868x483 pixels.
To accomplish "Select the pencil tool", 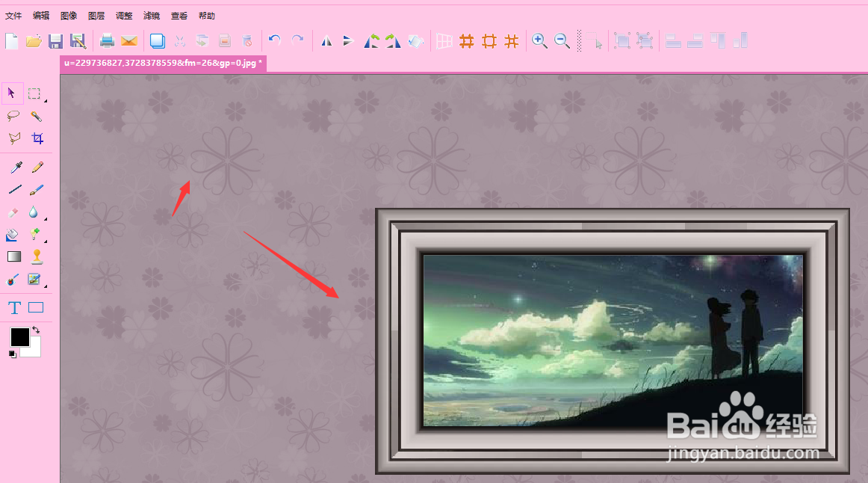I will (37, 167).
